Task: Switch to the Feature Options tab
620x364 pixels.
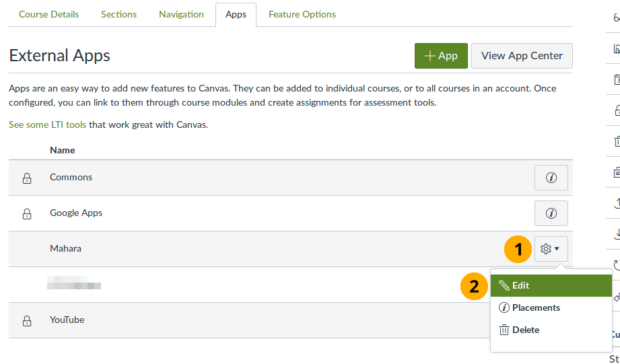Action: tap(302, 14)
